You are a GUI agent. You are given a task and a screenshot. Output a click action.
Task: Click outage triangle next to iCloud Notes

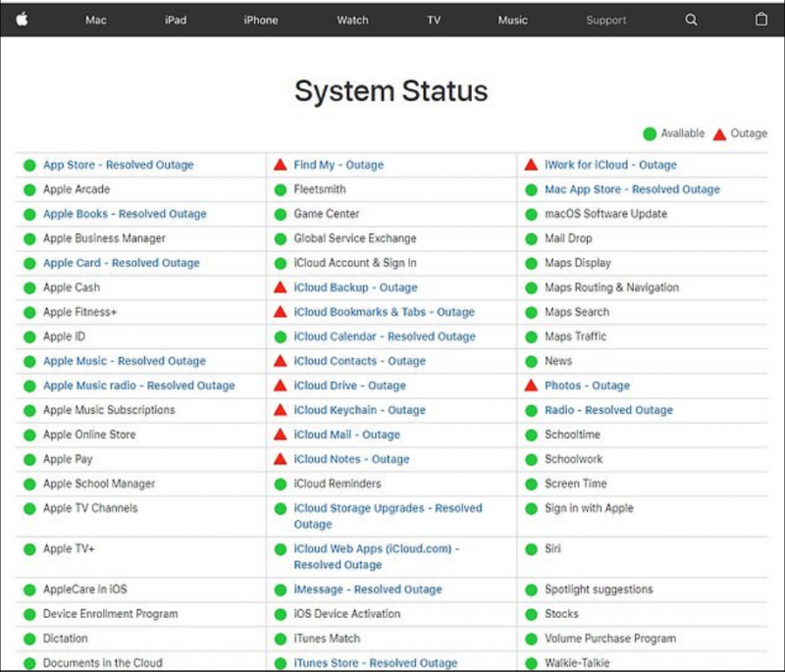(281, 459)
